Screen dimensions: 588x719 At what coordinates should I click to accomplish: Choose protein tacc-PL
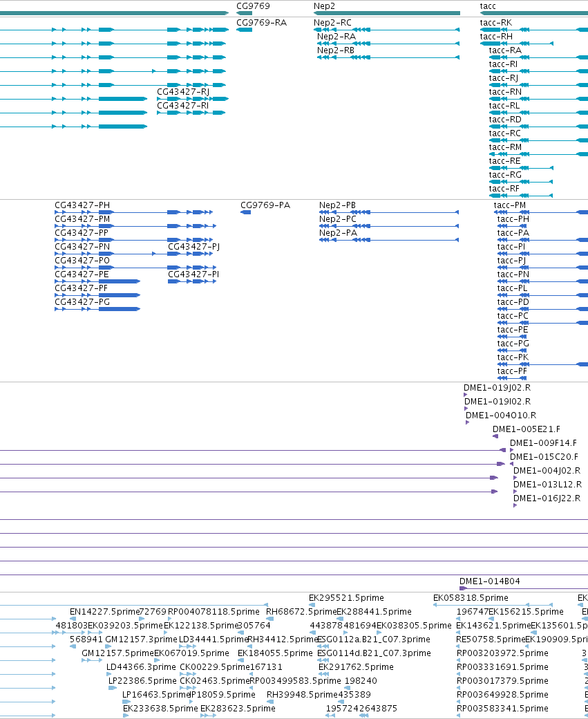[513, 288]
